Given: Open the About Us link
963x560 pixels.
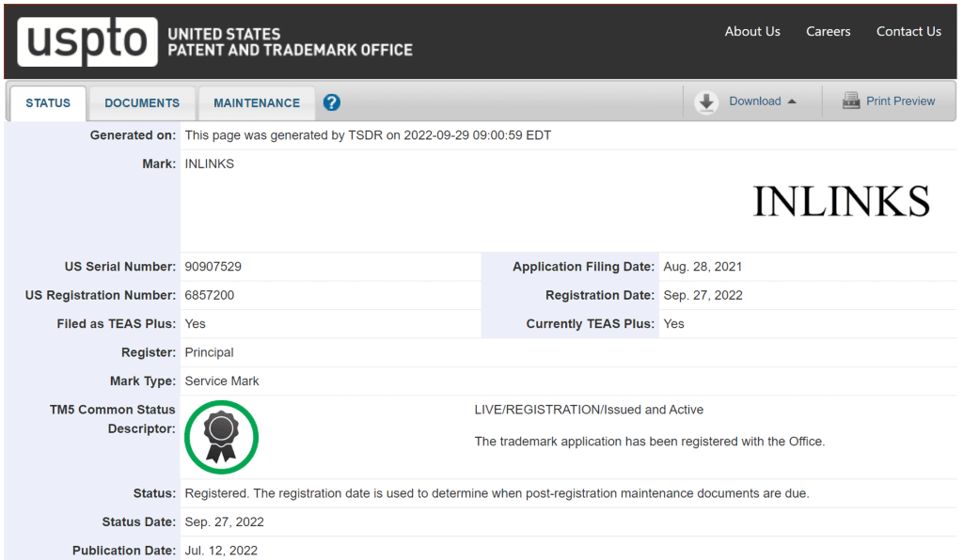Looking at the screenshot, I should 752,31.
